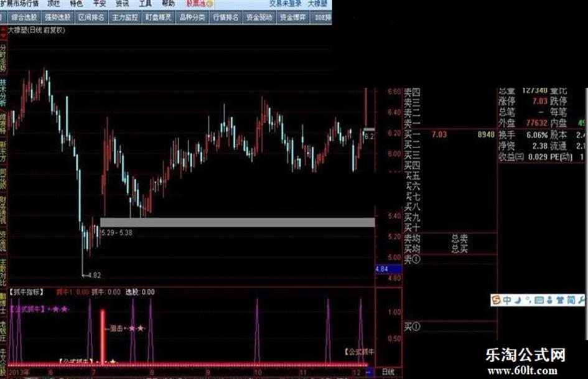Click the 盯盘精灵 toolbar button
The width and height of the screenshot is (588, 379).
tap(158, 17)
